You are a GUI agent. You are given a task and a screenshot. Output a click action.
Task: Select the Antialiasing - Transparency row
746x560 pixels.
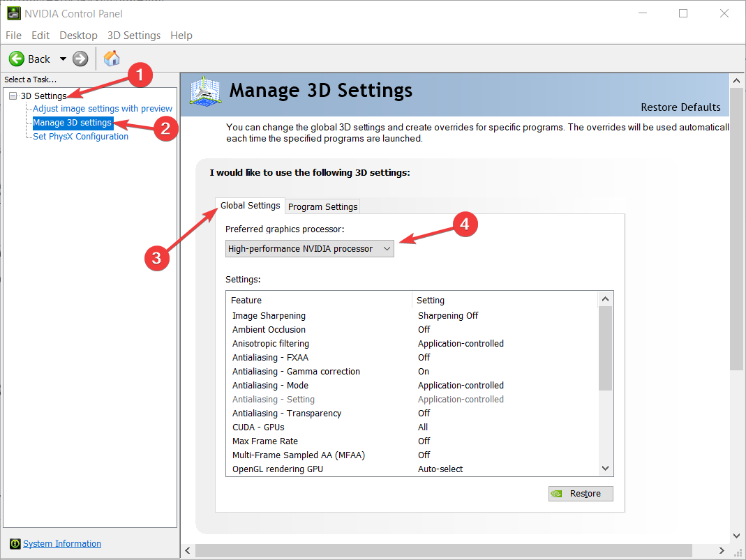coord(412,414)
